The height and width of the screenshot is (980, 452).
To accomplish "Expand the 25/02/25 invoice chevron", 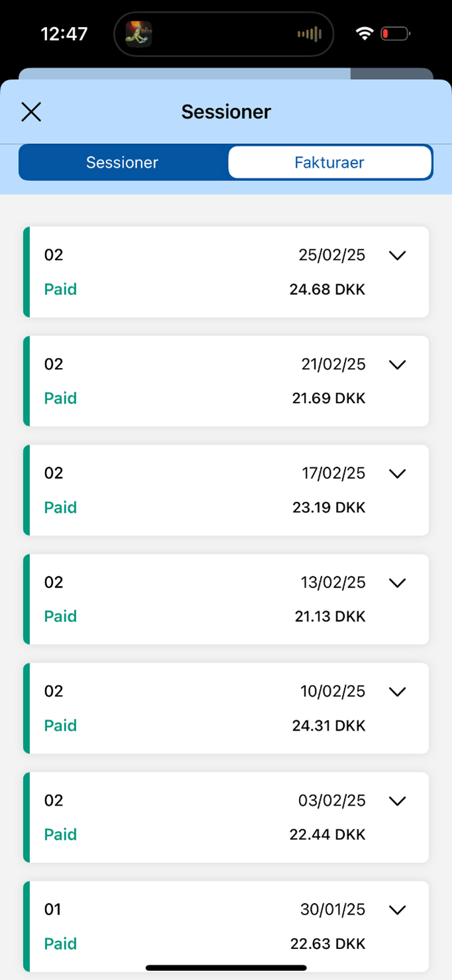I will [x=397, y=255].
